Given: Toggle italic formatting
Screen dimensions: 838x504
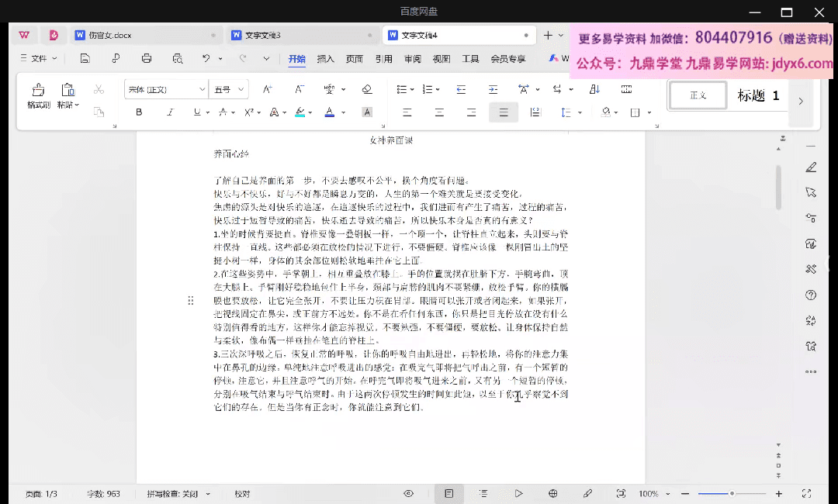Looking at the screenshot, I should (x=170, y=112).
